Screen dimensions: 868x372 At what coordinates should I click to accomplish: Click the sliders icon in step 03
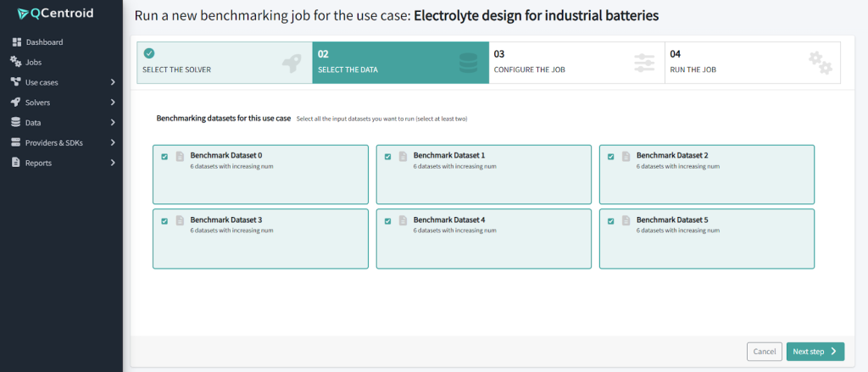[x=644, y=63]
